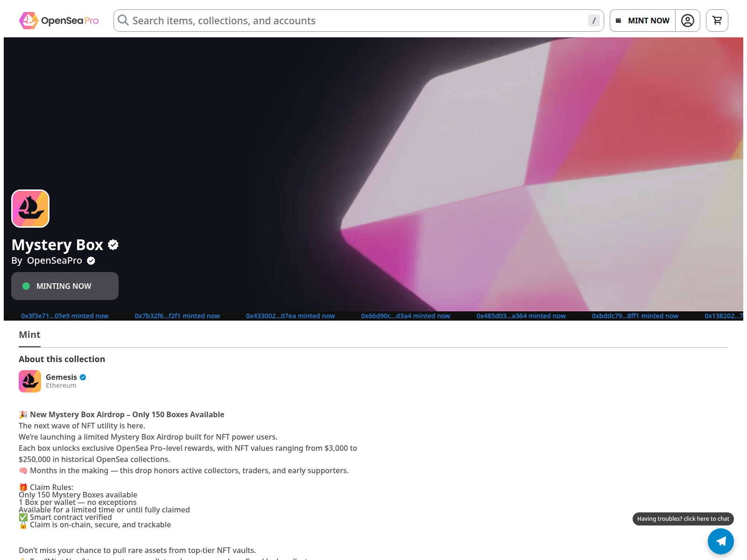This screenshot has height=560, width=747.
Task: Open 0x433002...07ea minted now entry
Action: [x=290, y=316]
